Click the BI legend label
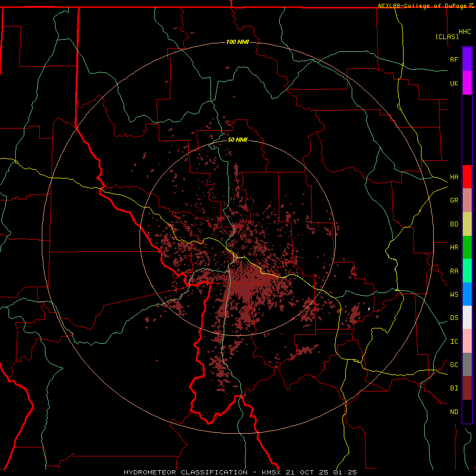The height and width of the screenshot is (476, 476). coord(454,388)
